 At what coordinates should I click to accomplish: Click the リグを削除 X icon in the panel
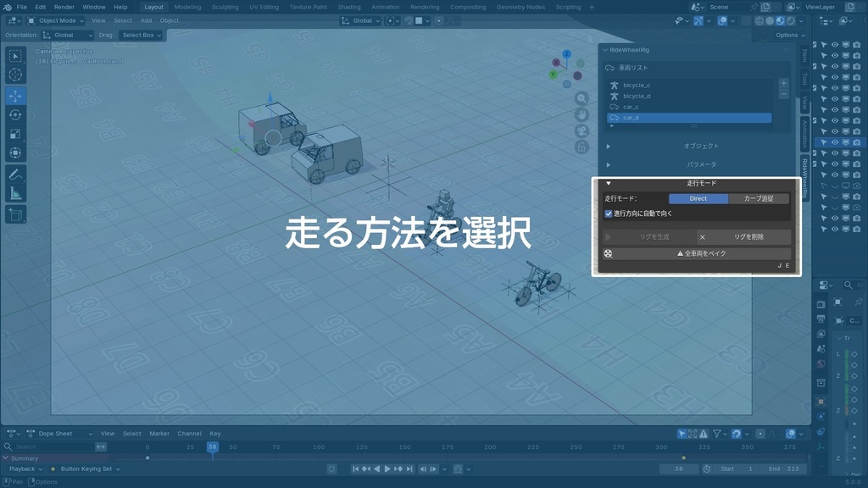(x=703, y=236)
